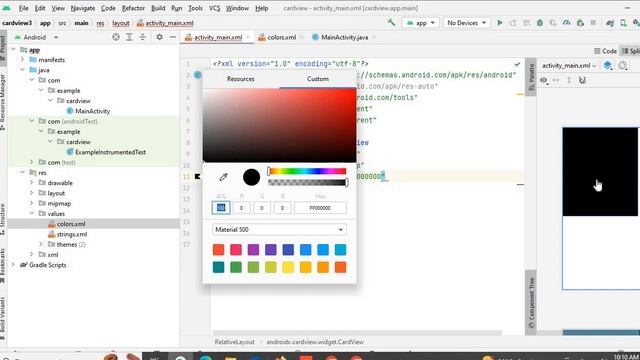Open the Material 500 palette dropdown

point(279,229)
